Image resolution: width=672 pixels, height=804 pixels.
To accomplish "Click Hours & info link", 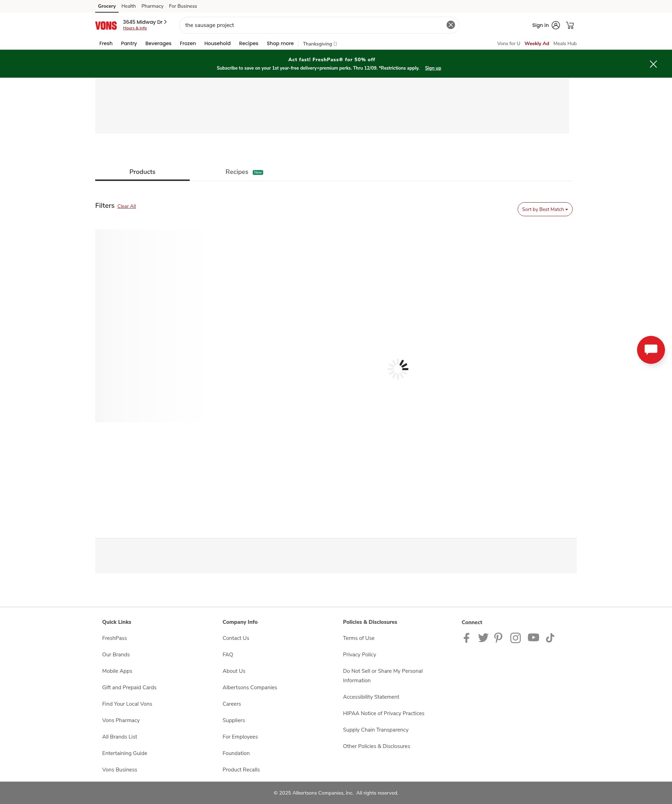I will [x=135, y=28].
